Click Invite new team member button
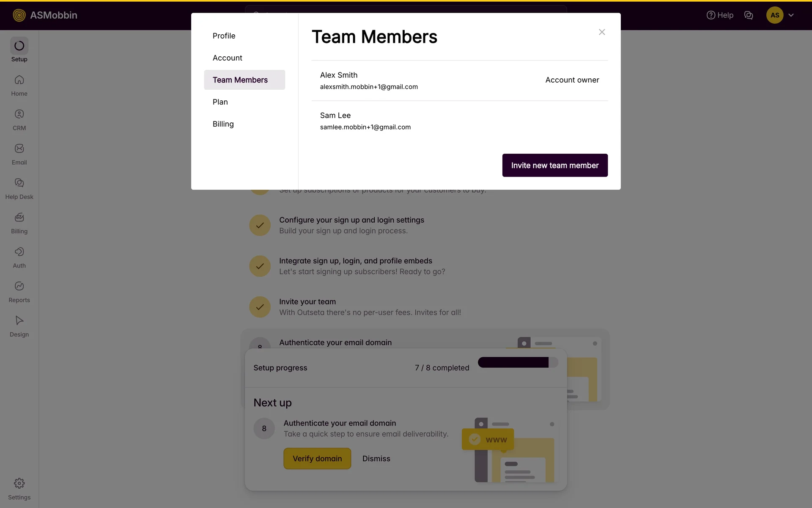The image size is (812, 508). (554, 166)
